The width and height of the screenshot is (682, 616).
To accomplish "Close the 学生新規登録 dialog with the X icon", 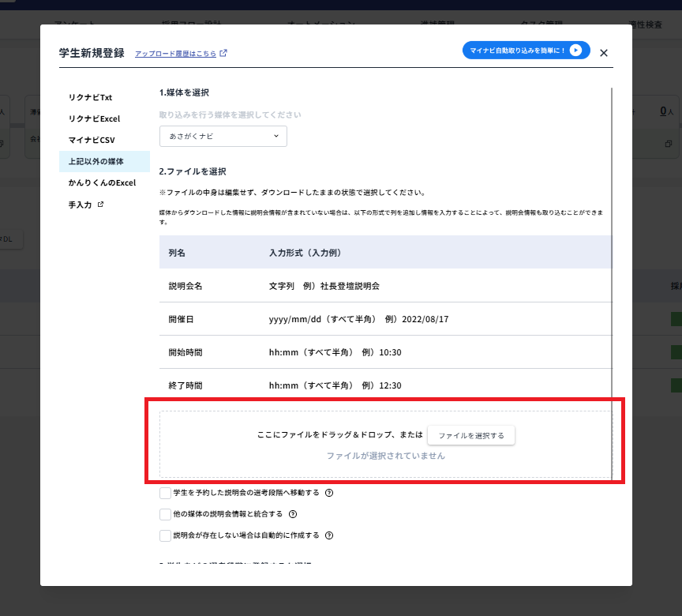I will pos(604,52).
